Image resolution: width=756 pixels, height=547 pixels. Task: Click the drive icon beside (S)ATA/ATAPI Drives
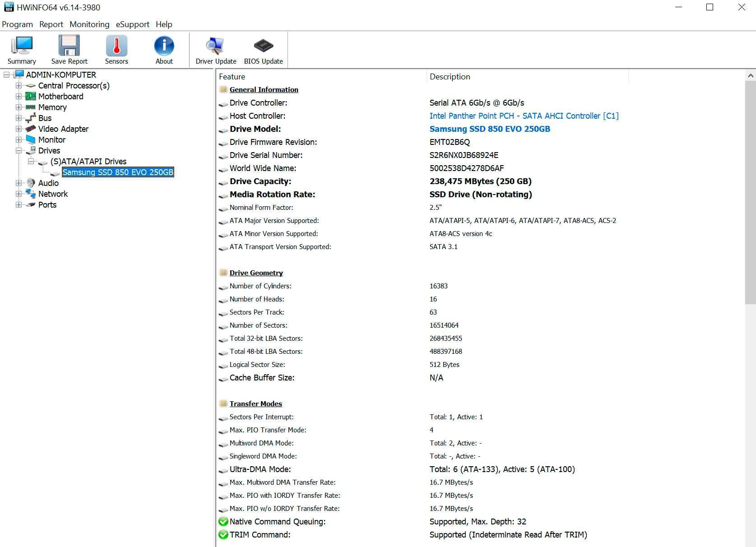click(x=43, y=162)
